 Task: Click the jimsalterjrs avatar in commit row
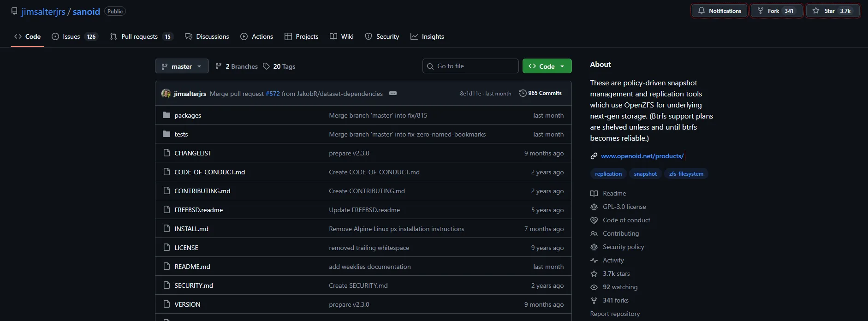tap(166, 94)
